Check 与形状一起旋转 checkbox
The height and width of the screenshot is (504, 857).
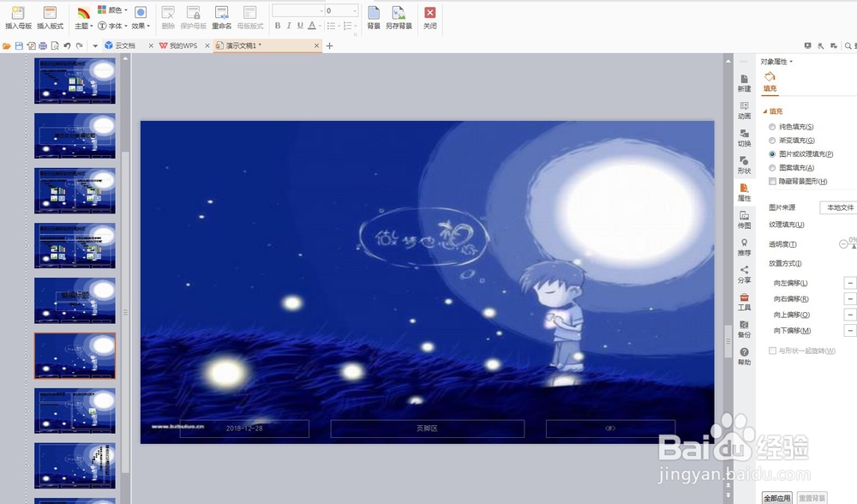click(x=772, y=351)
